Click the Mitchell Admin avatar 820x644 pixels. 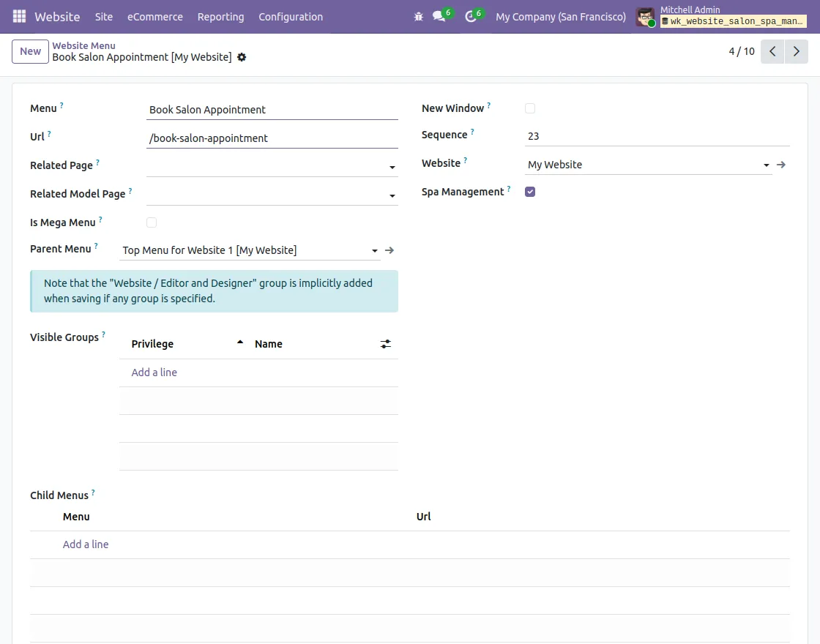pyautogui.click(x=645, y=17)
